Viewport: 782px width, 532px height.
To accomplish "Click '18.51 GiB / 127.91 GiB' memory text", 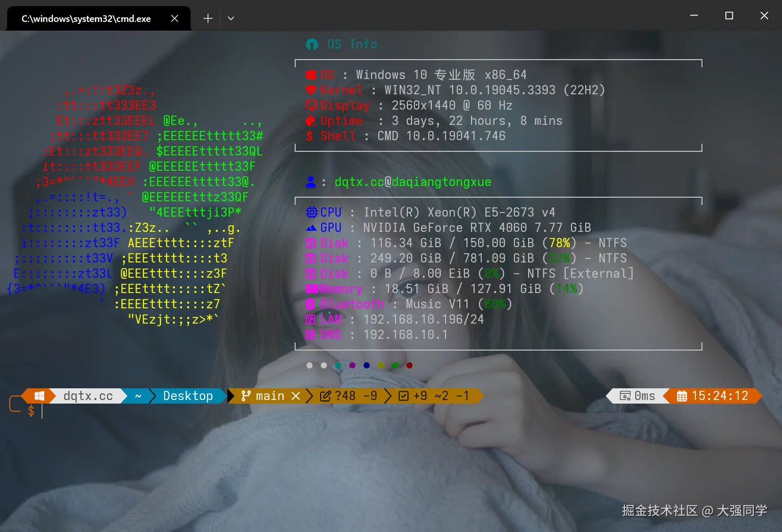I will tap(463, 289).
